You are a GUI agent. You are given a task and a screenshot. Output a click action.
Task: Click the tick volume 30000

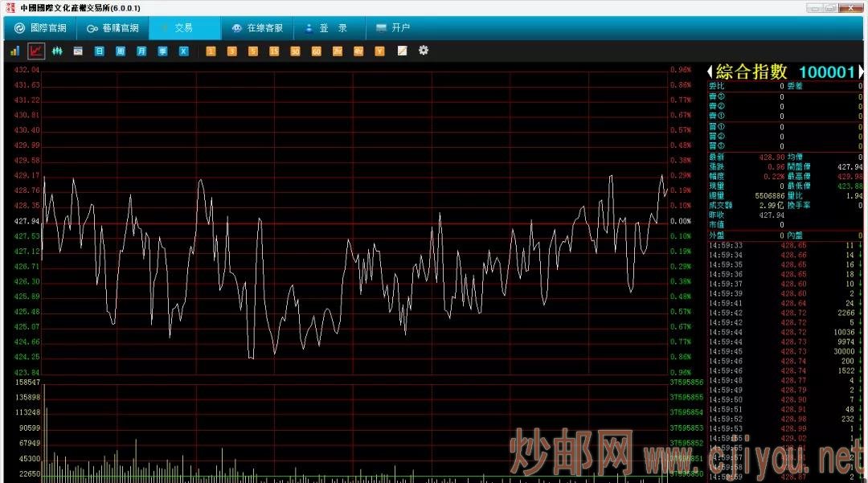pos(844,352)
